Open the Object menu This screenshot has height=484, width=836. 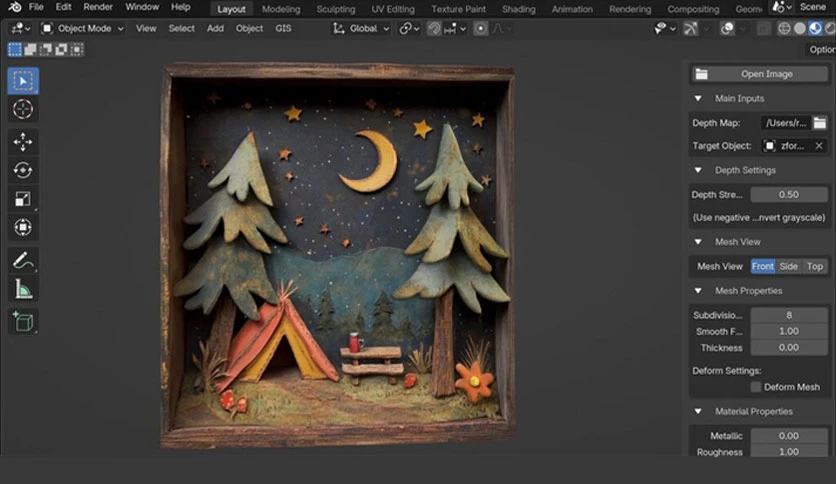tap(250, 28)
